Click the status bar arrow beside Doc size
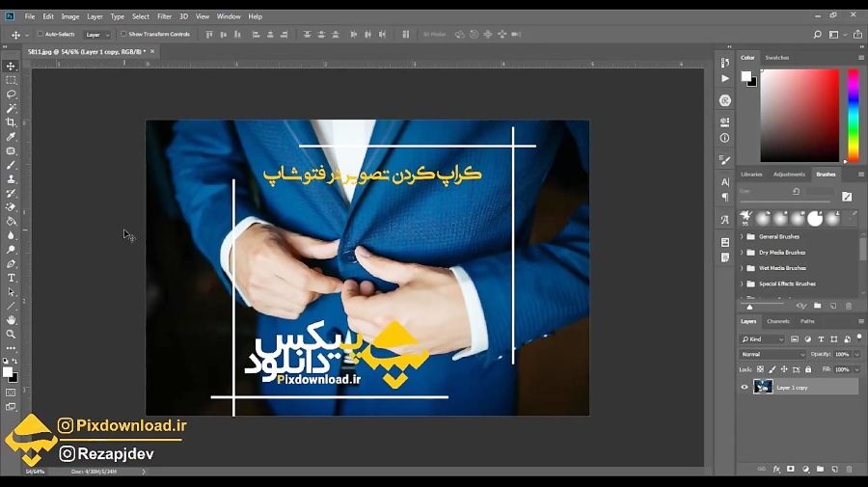 click(144, 472)
